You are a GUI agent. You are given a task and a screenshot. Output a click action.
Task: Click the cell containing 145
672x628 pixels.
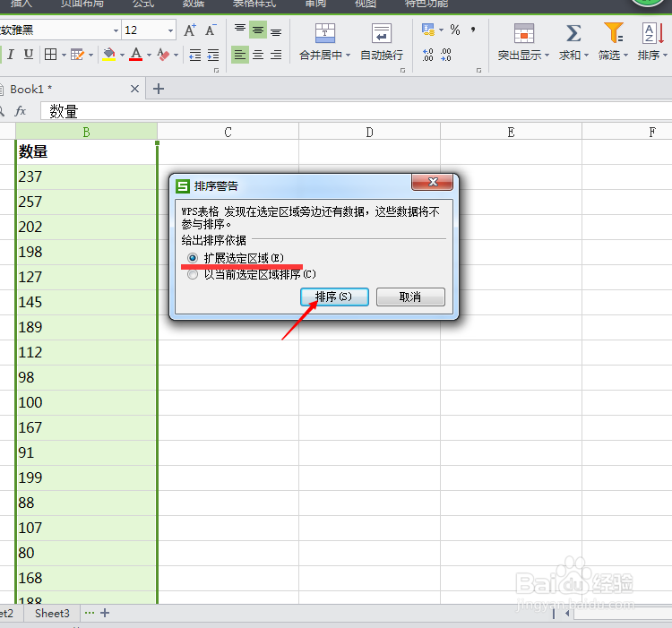click(x=86, y=302)
